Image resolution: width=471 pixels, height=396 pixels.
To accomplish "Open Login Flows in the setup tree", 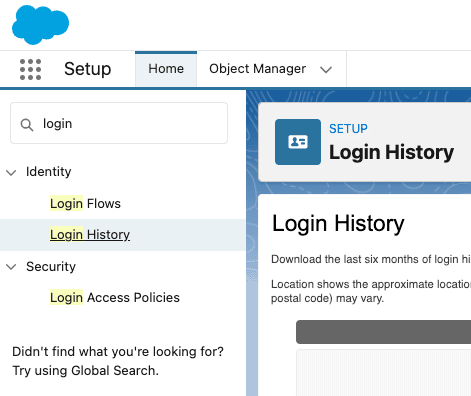I will click(85, 203).
